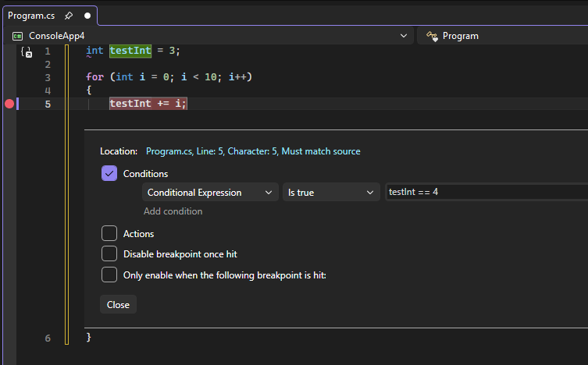Uncheck the Conditions checkbox
Viewport: 588px width, 365px height.
click(x=109, y=174)
